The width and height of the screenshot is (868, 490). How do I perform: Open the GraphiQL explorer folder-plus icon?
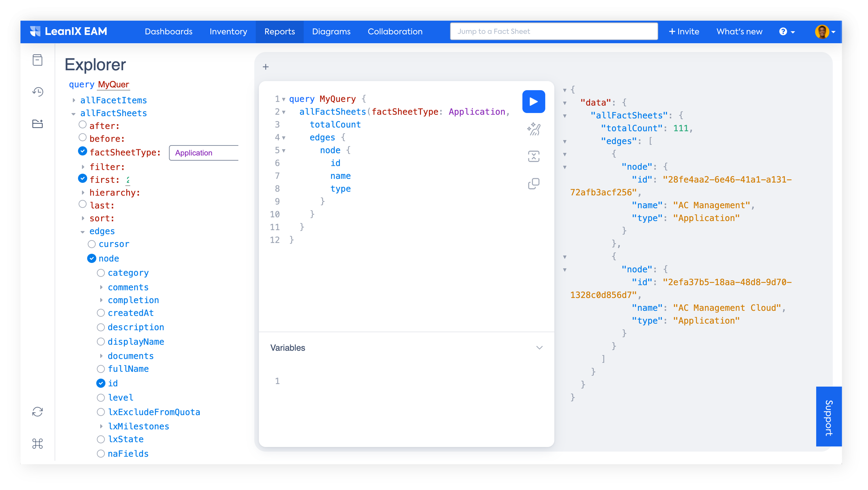coord(37,124)
